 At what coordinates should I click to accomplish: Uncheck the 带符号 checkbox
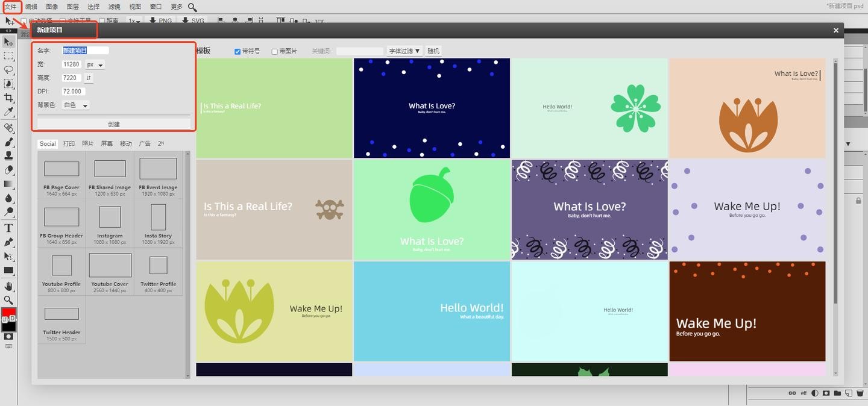tap(237, 52)
